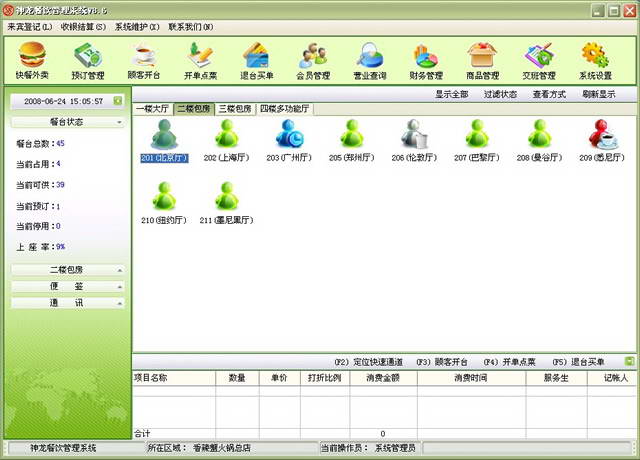Open 收银结算 (S) menu
The image size is (640, 460).
(83, 27)
